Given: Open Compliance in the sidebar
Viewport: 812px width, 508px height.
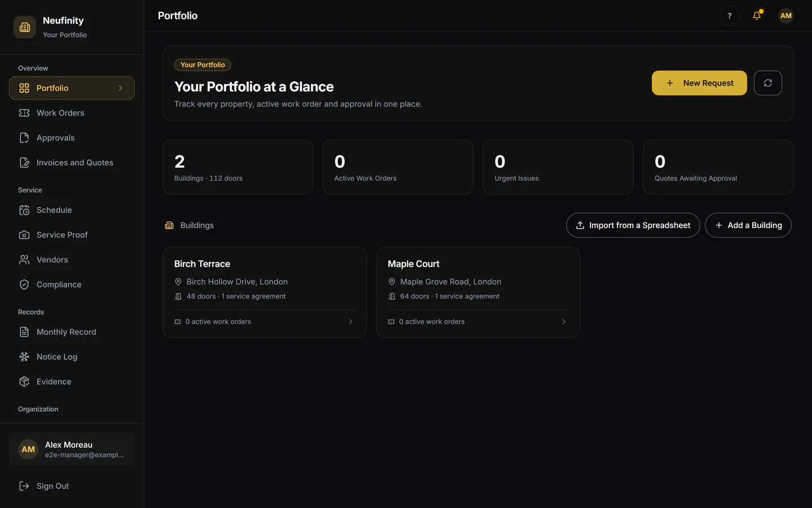Looking at the screenshot, I should [72, 284].
